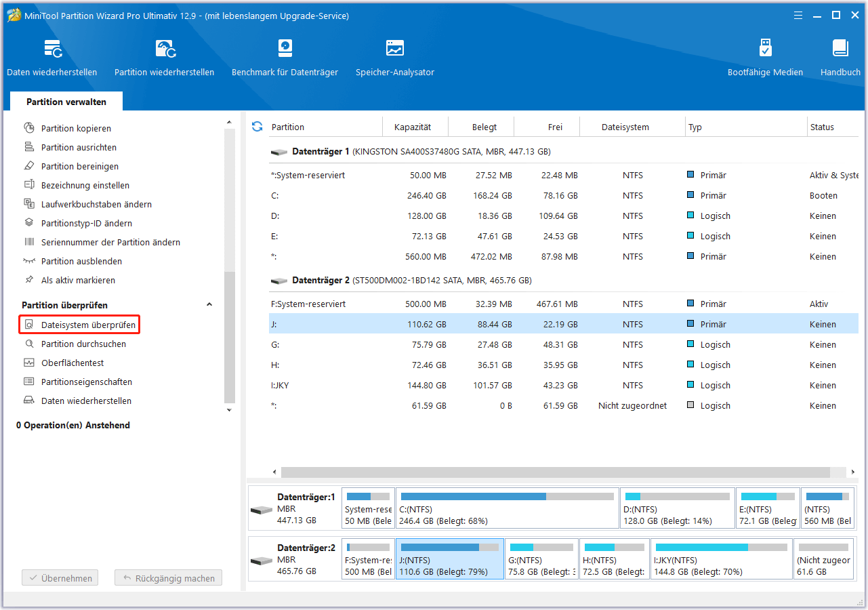This screenshot has width=868, height=610.
Task: Click Partition ausblenden
Action: click(81, 261)
